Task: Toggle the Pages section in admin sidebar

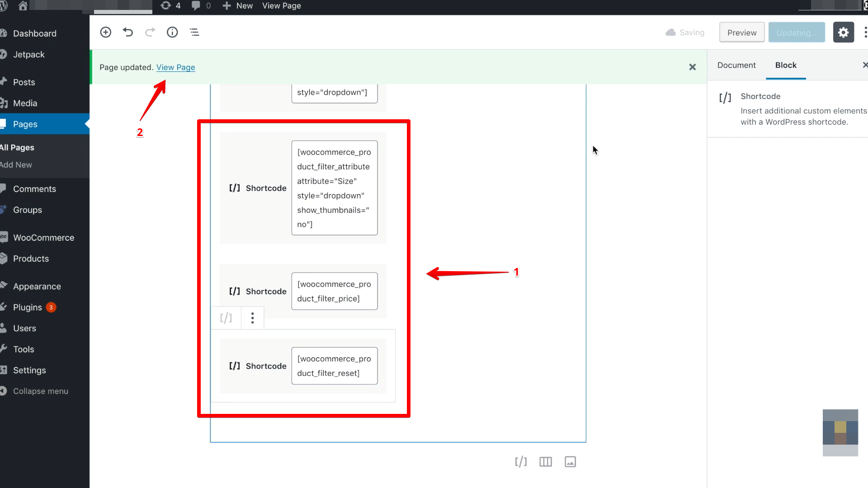Action: (x=25, y=124)
